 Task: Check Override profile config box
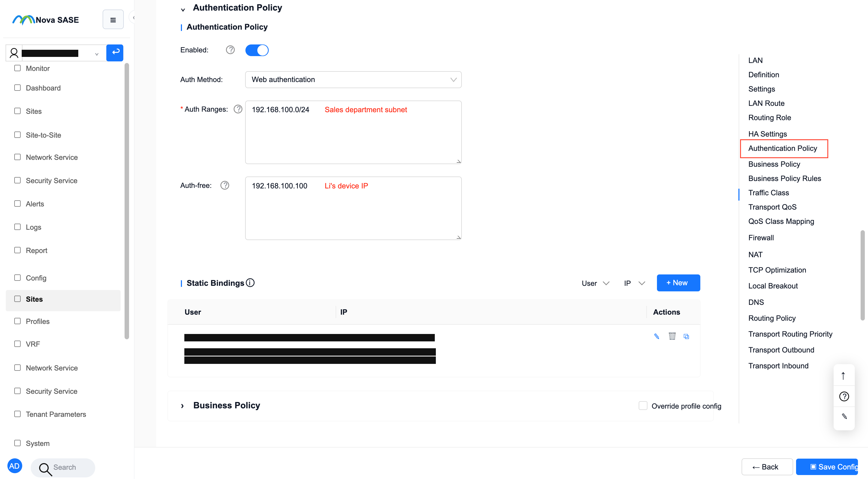coord(643,405)
